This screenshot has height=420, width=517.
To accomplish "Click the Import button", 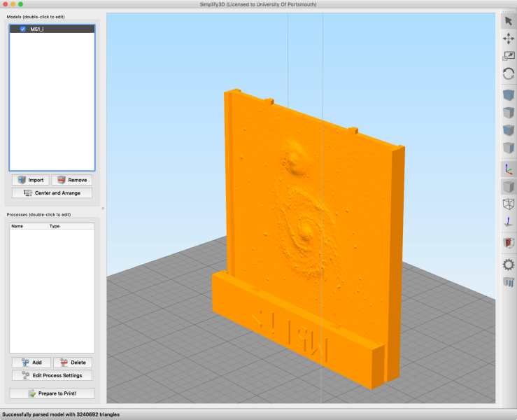I will [x=31, y=180].
